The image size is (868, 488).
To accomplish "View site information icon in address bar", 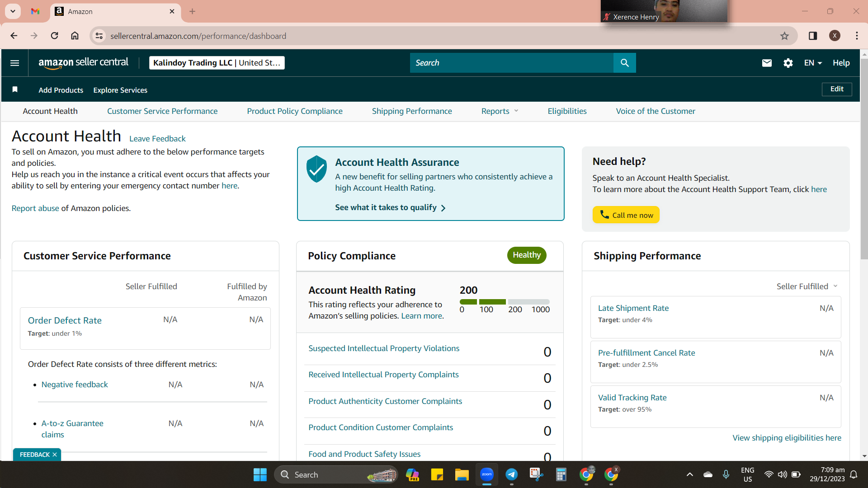I will coord(99,36).
